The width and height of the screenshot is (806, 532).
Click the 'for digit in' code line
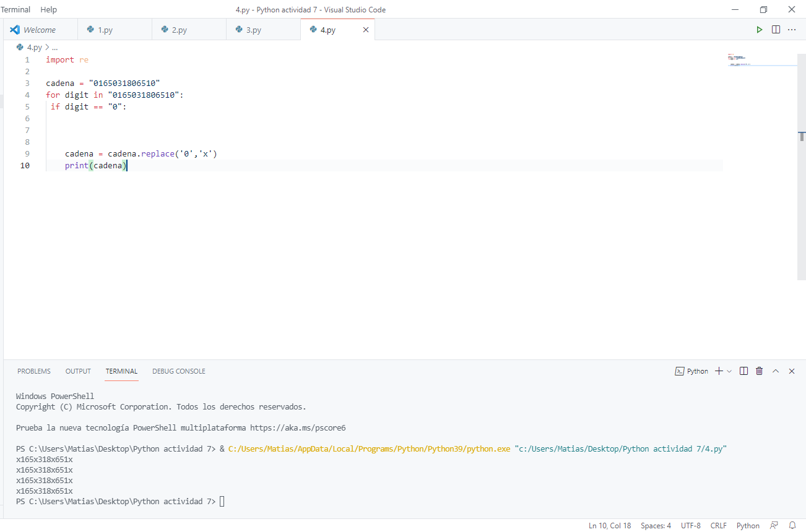[x=115, y=95]
